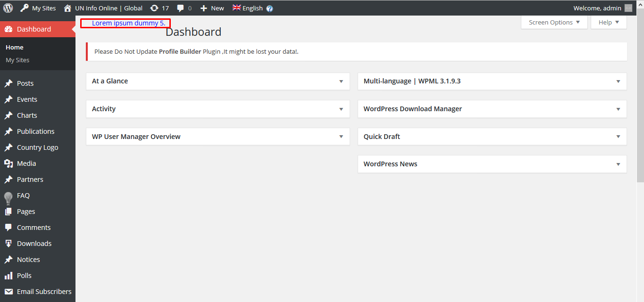Click the Downloads icon in sidebar
This screenshot has width=644, height=302.
point(8,244)
